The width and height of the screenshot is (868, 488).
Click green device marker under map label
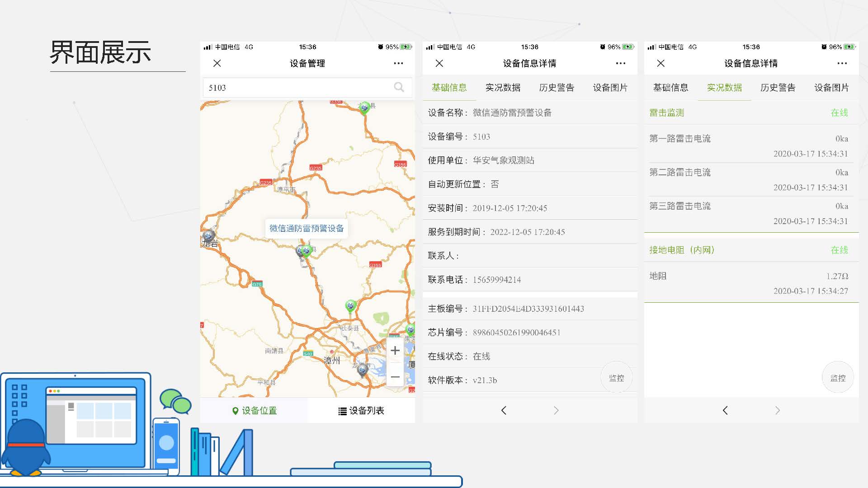(x=307, y=251)
